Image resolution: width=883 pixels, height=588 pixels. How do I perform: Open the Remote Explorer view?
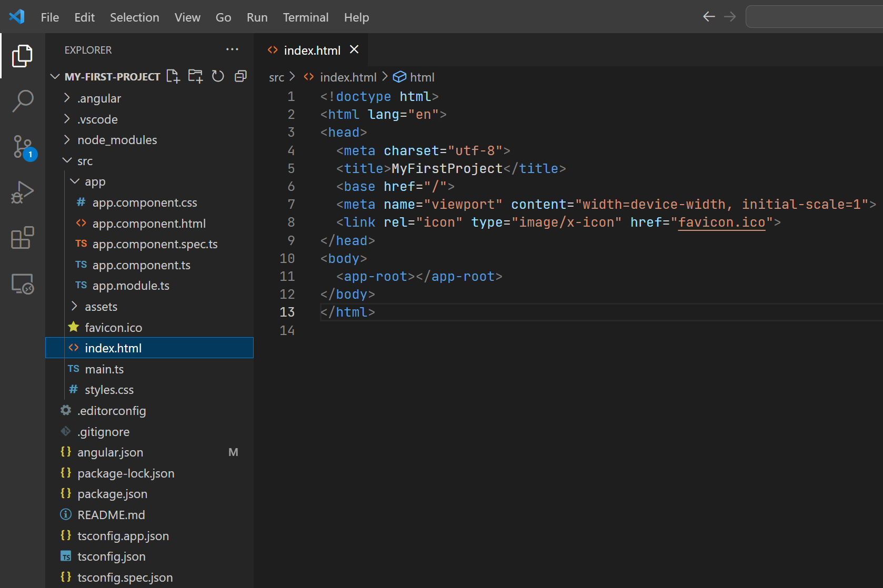coord(23,284)
